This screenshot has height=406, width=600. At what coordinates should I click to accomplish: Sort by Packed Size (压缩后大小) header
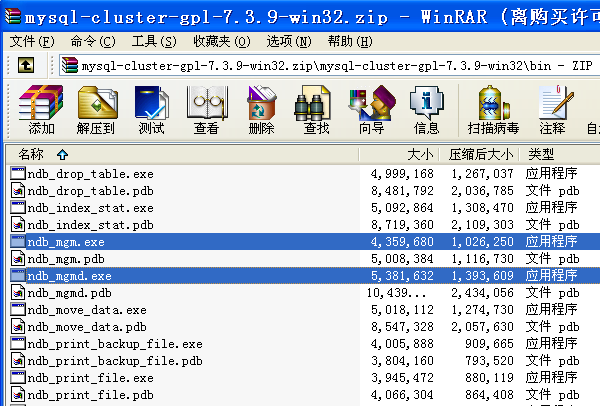coord(479,155)
